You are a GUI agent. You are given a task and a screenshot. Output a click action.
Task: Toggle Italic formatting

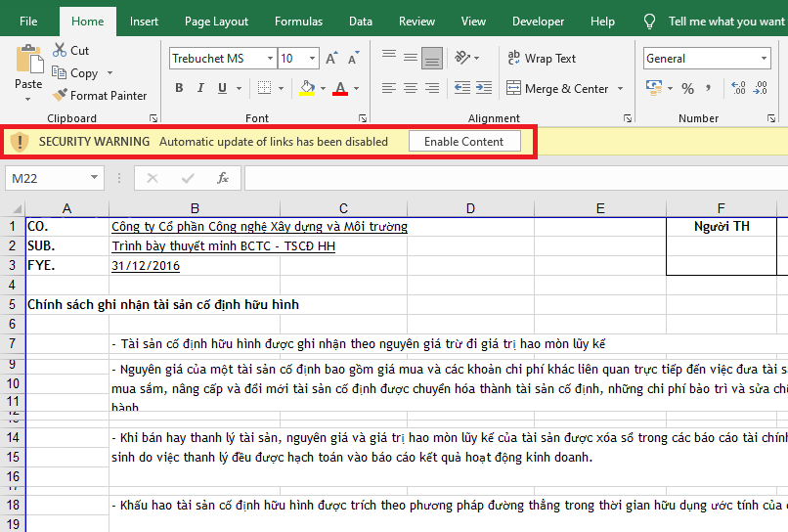coord(201,89)
